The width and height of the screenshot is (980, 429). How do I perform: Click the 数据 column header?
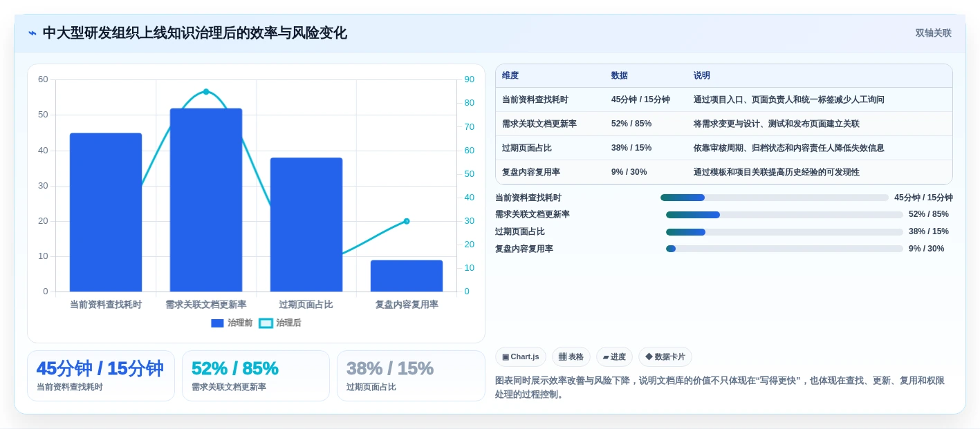coord(620,75)
